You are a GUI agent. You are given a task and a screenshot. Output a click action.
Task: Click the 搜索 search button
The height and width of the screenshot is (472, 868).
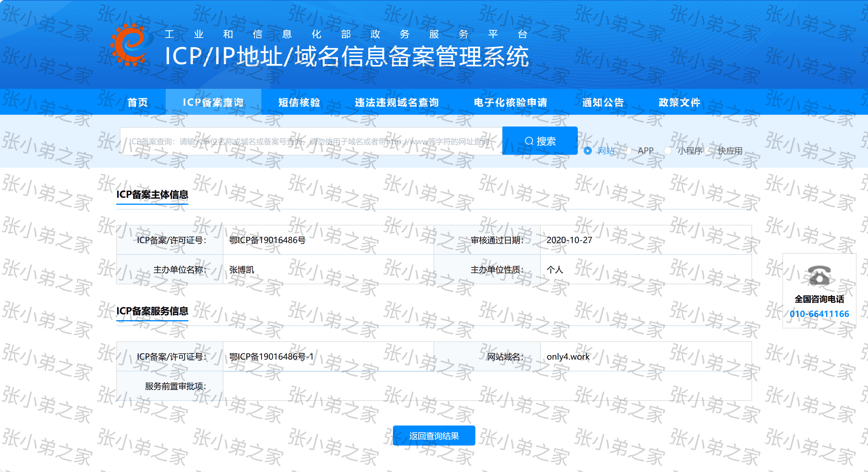[x=540, y=140]
